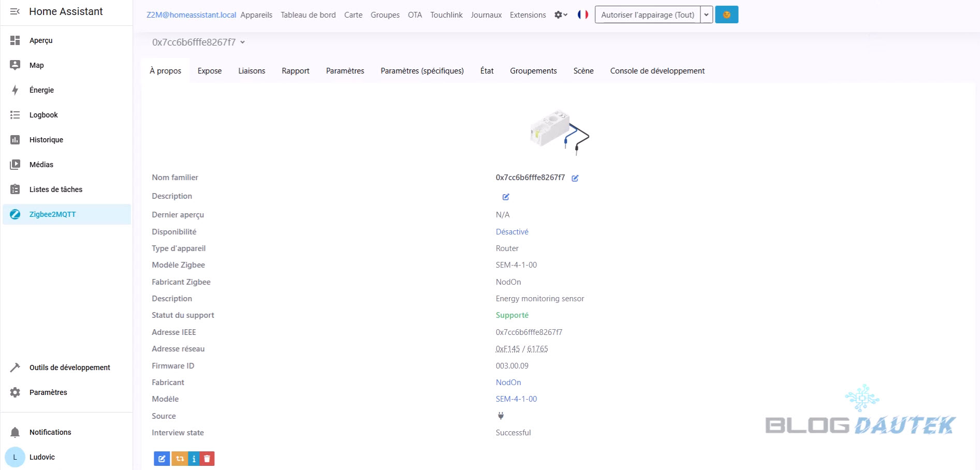Expand the pairing options dropdown arrow
The image size is (980, 470).
click(706, 14)
